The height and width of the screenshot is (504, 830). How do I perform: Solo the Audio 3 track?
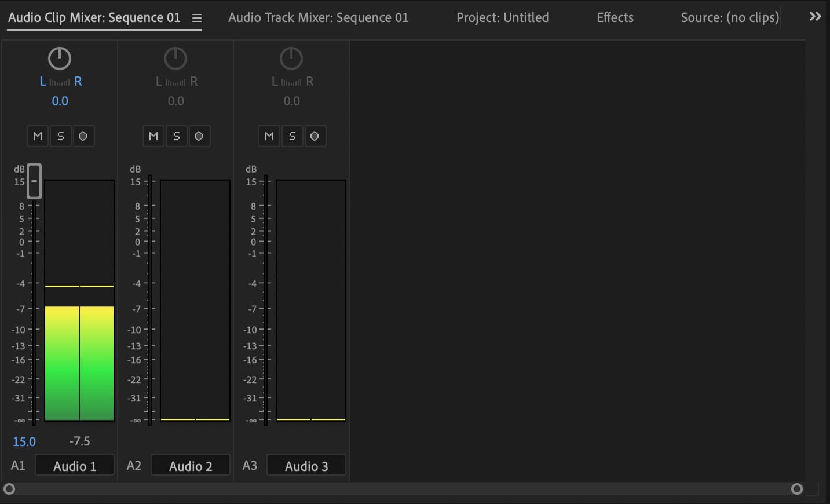[292, 136]
